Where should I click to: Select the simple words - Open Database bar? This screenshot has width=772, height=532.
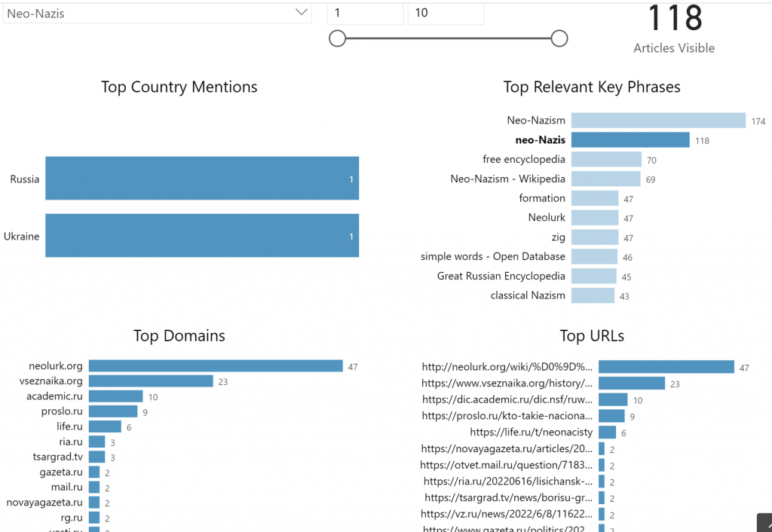594,256
